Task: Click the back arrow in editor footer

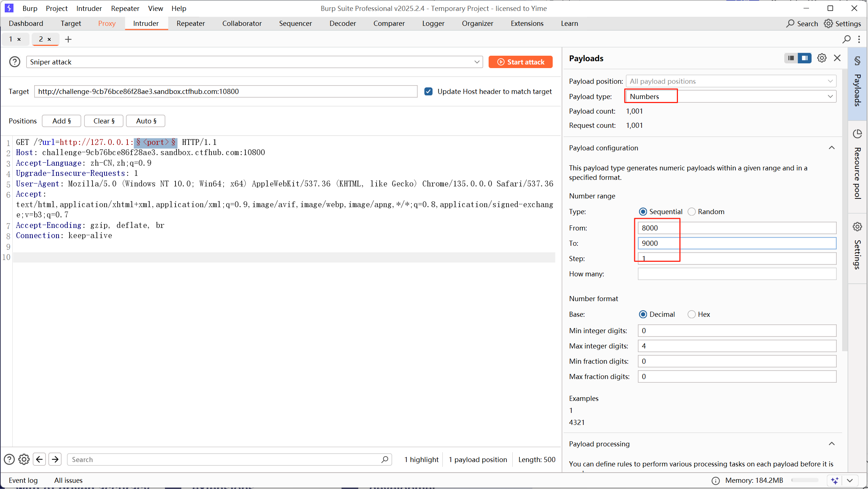Action: (x=39, y=460)
